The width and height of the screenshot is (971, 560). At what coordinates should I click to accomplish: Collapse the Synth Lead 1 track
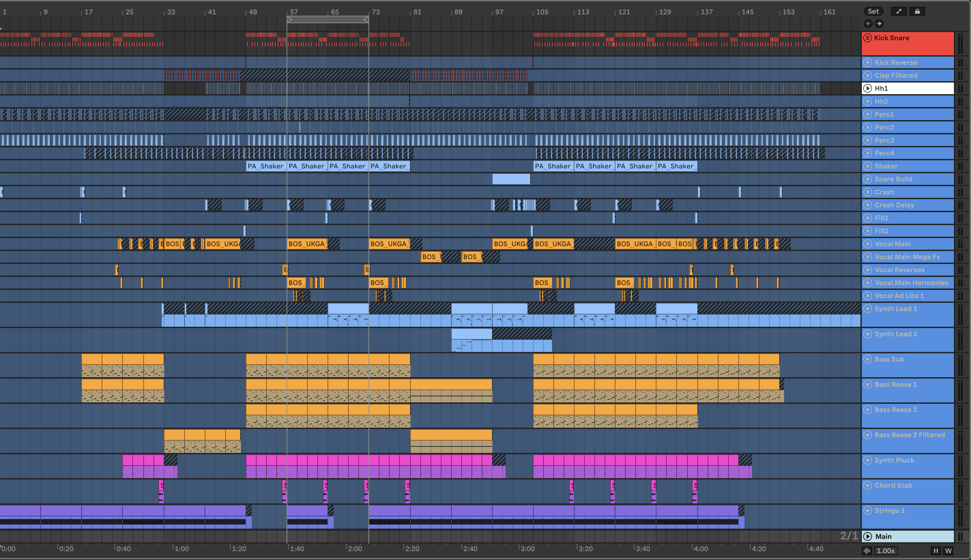tap(868, 308)
